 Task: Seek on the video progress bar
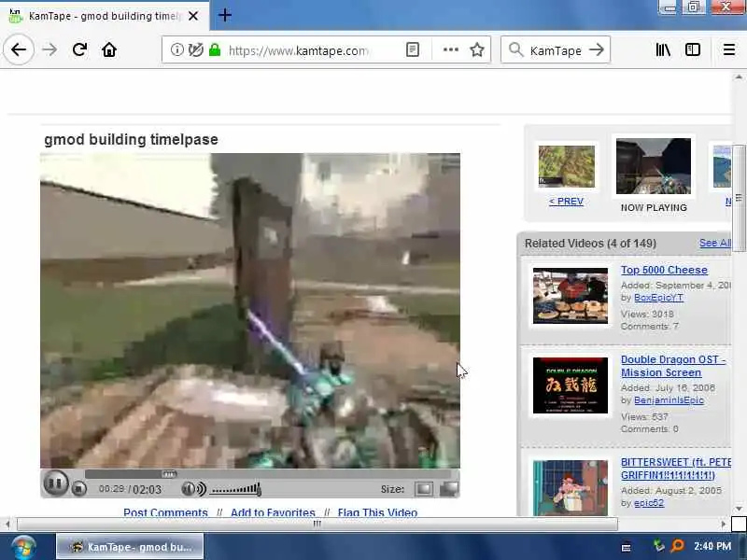pyautogui.click(x=268, y=474)
